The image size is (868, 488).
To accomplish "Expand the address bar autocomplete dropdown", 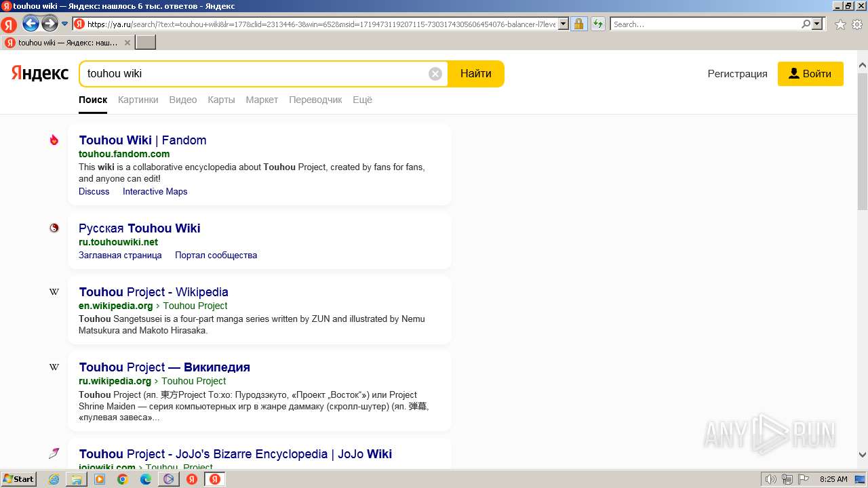I will 564,24.
